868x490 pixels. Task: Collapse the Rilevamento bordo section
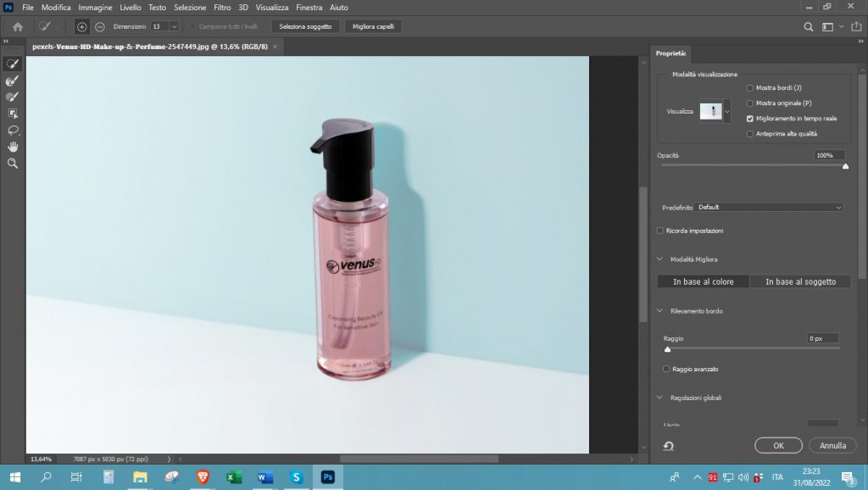(x=661, y=311)
